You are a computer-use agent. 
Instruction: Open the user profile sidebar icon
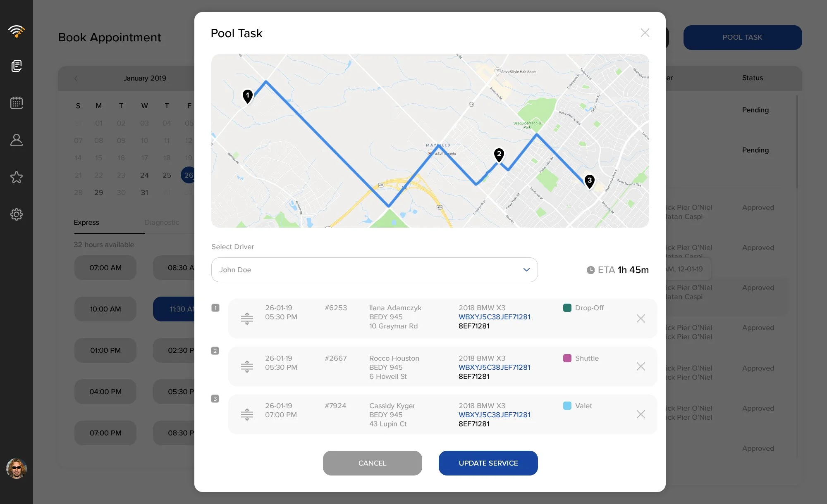(17, 140)
